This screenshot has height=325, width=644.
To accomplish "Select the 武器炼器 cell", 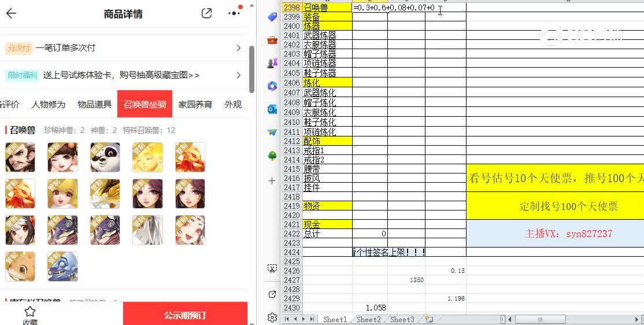I will [327, 35].
